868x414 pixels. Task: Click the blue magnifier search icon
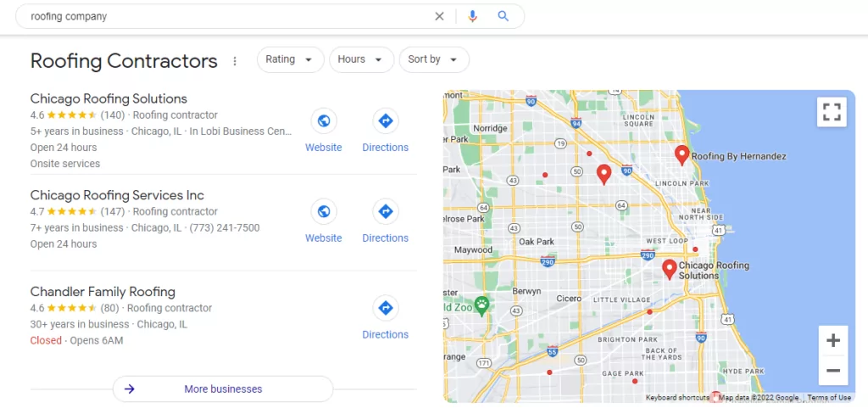[504, 16]
